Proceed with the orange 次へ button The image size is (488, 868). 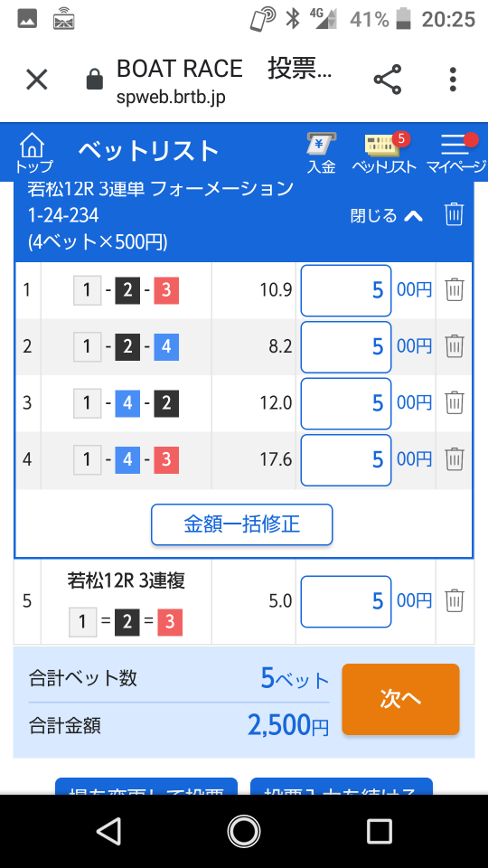pyautogui.click(x=400, y=699)
